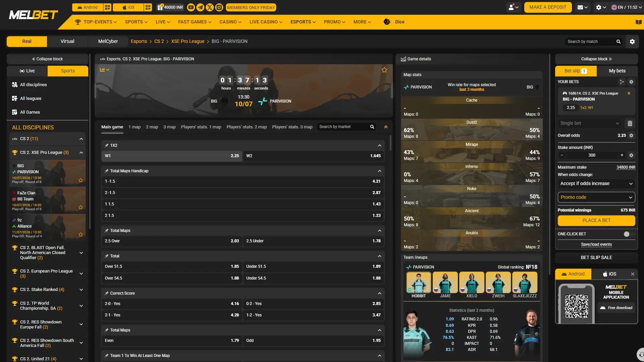Open the user account dropdown
The height and width of the screenshot is (362, 644).
[x=513, y=7]
